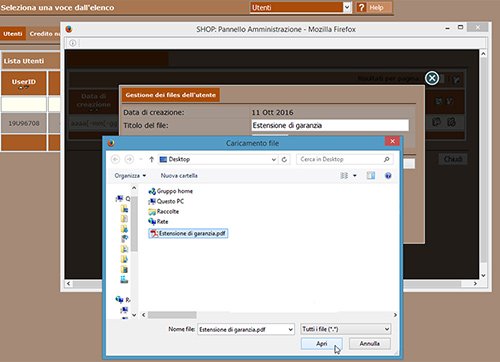500x362 pixels.
Task: Refresh the Desktop folder location
Action: [x=284, y=159]
